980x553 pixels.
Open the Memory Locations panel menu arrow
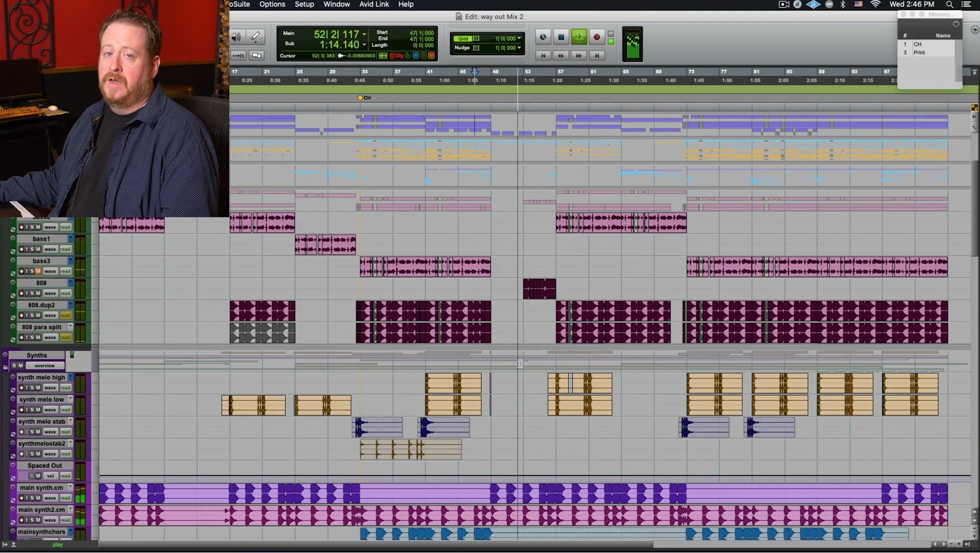coord(956,24)
